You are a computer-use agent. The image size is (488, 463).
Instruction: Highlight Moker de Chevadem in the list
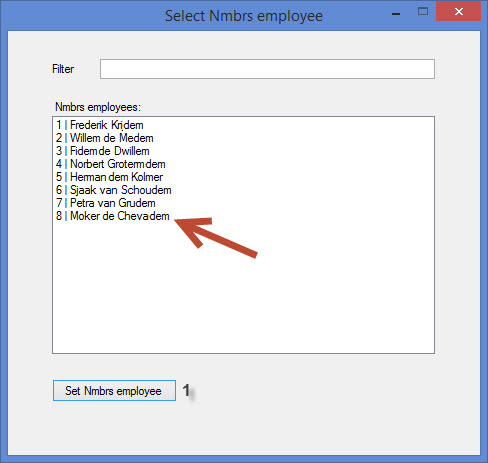pyautogui.click(x=113, y=216)
